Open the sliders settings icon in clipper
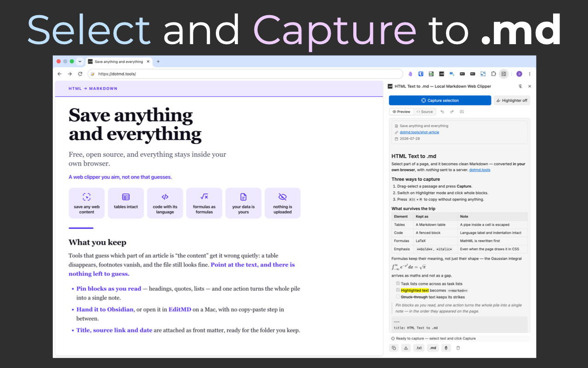The height and width of the screenshot is (368, 588). coord(462,112)
